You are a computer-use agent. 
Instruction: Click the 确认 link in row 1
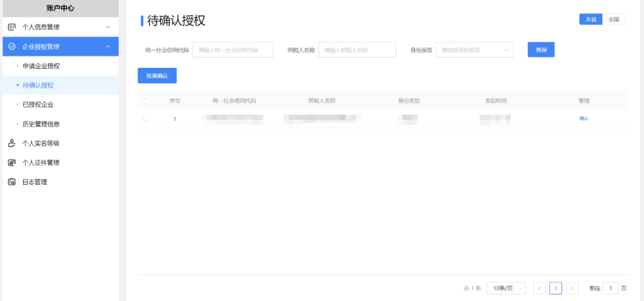(x=584, y=119)
